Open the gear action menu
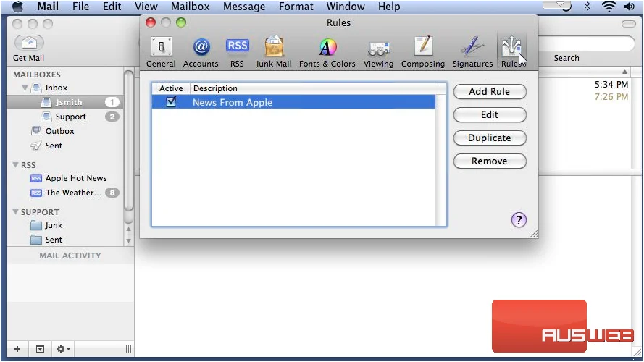This screenshot has height=362, width=644. point(63,349)
